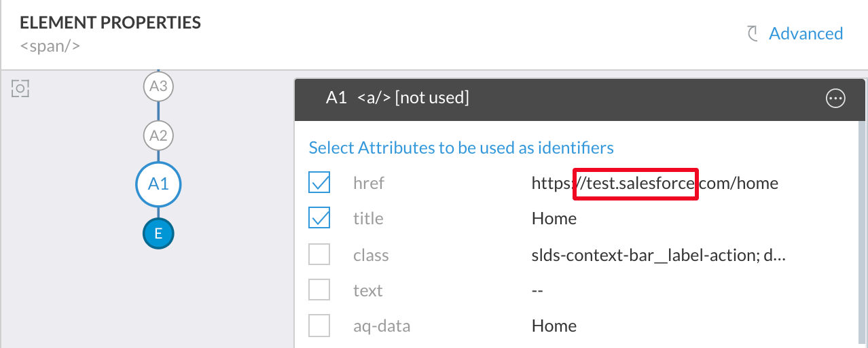Image resolution: width=868 pixels, height=348 pixels.
Task: Select the A1 ancestor node
Action: (x=158, y=184)
